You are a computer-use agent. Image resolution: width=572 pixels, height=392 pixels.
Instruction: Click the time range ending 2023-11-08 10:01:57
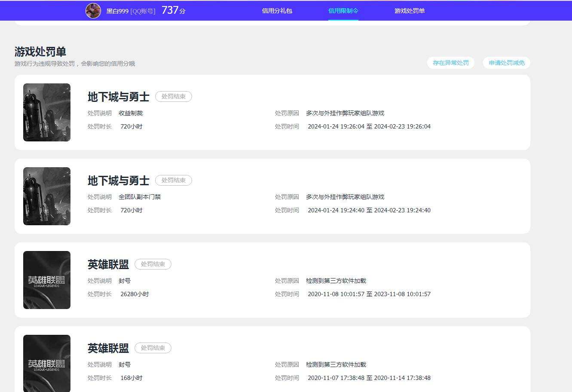coord(369,294)
